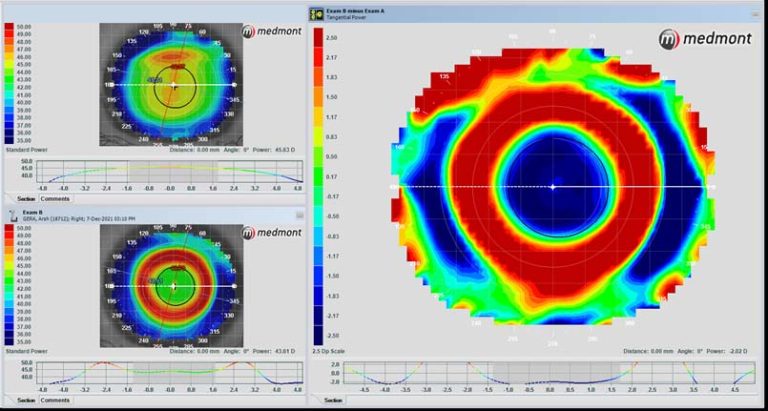
Task: Select the Section tab under the Exam B map
Action: click(x=26, y=400)
